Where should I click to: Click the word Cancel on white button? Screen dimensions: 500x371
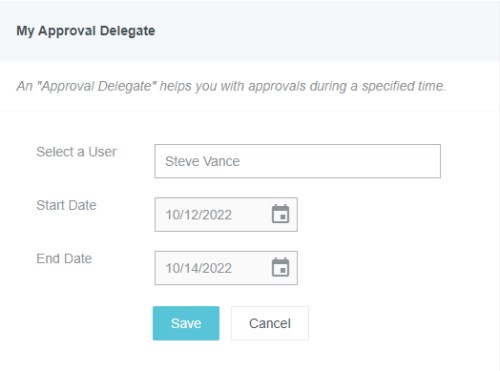(x=270, y=323)
